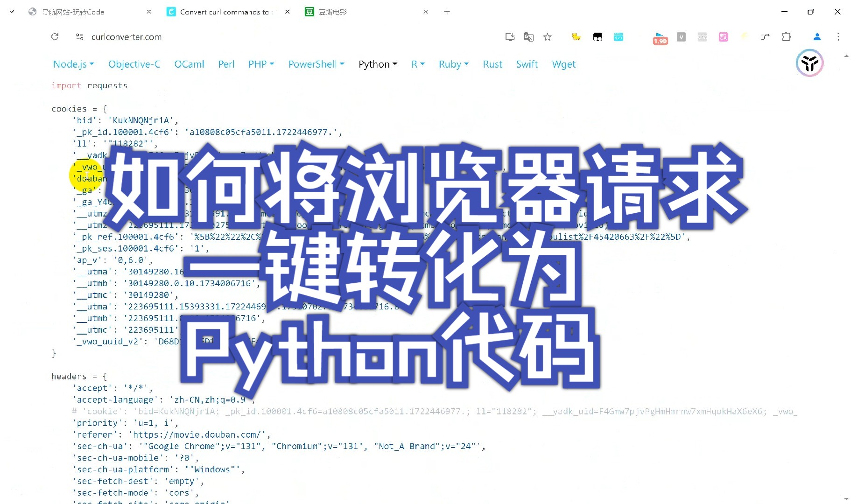Click the 'headers = {' line
851x504 pixels.
79,376
